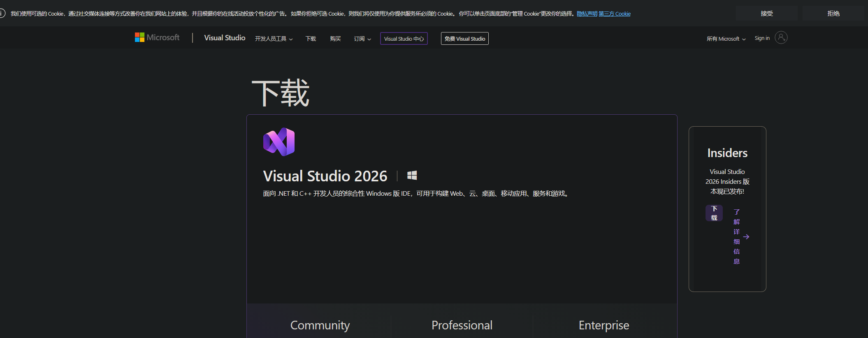Go to Visual Studio home link

coord(225,38)
